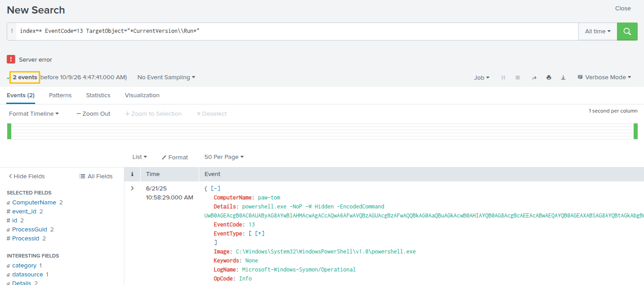Open the event Format options
644x285 pixels.
click(175, 157)
